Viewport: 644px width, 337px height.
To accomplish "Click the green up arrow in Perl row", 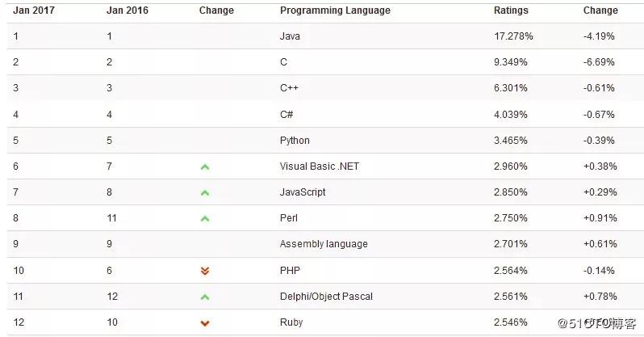I will (205, 218).
